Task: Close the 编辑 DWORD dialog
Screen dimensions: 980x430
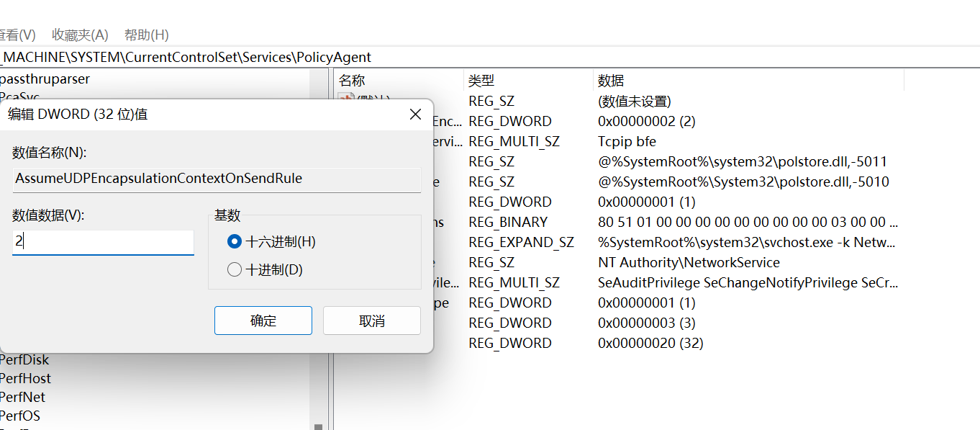Action: (415, 114)
